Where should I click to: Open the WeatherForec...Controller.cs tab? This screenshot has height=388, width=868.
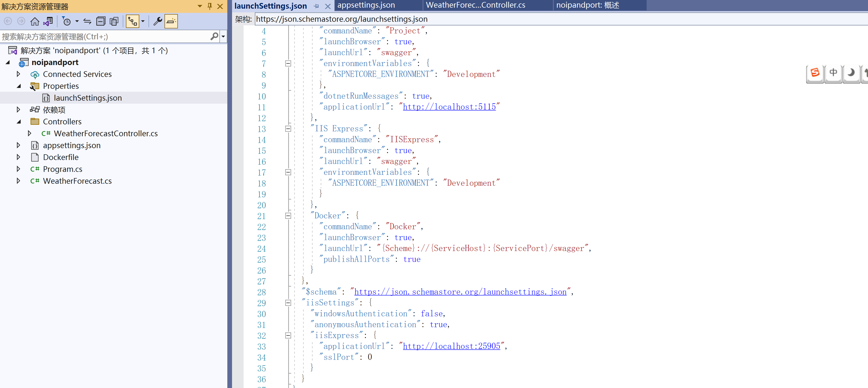pyautogui.click(x=475, y=5)
